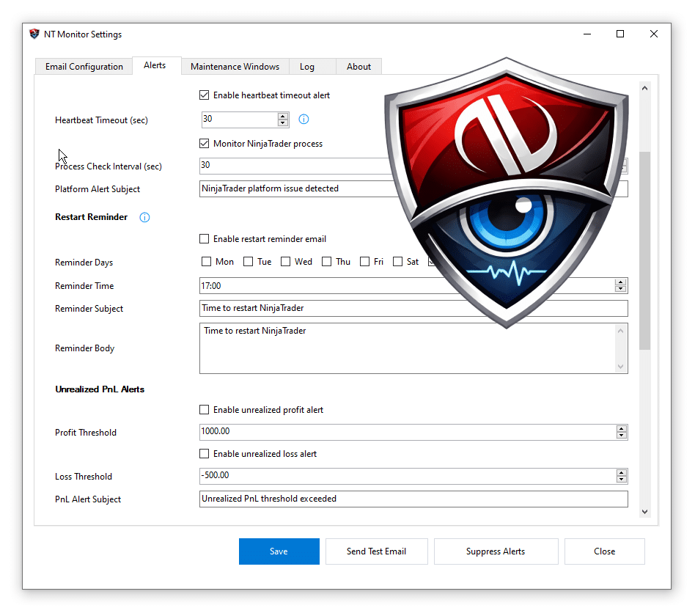Check the Thu reminder day
The width and height of the screenshot is (695, 616).
click(x=326, y=262)
